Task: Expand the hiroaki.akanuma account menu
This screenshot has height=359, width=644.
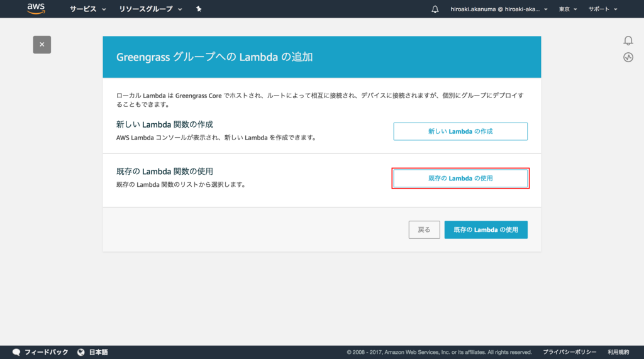Action: 499,9
